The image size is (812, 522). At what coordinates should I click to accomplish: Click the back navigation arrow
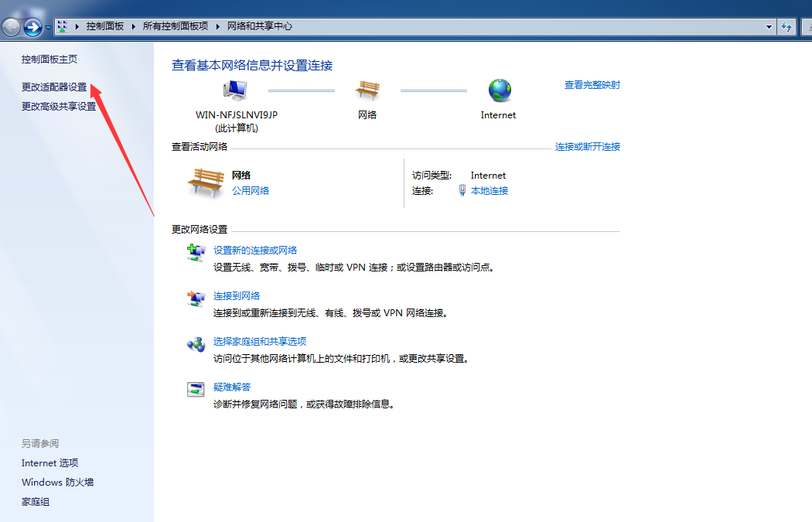tap(11, 26)
